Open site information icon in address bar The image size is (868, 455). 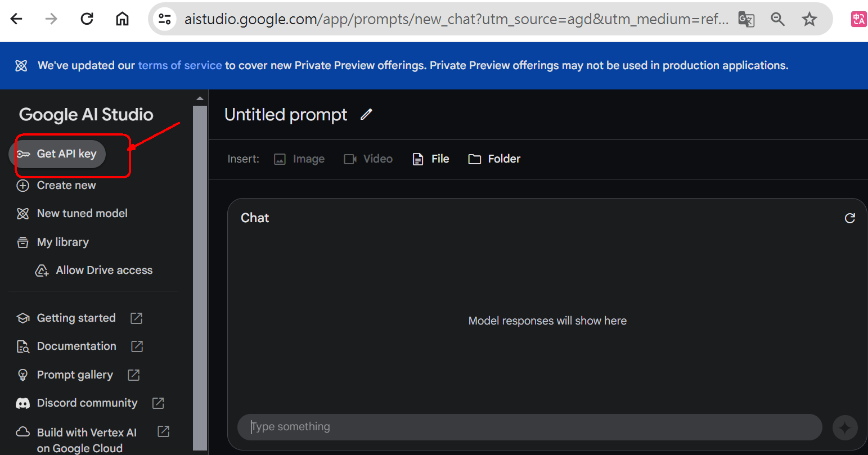coord(165,19)
